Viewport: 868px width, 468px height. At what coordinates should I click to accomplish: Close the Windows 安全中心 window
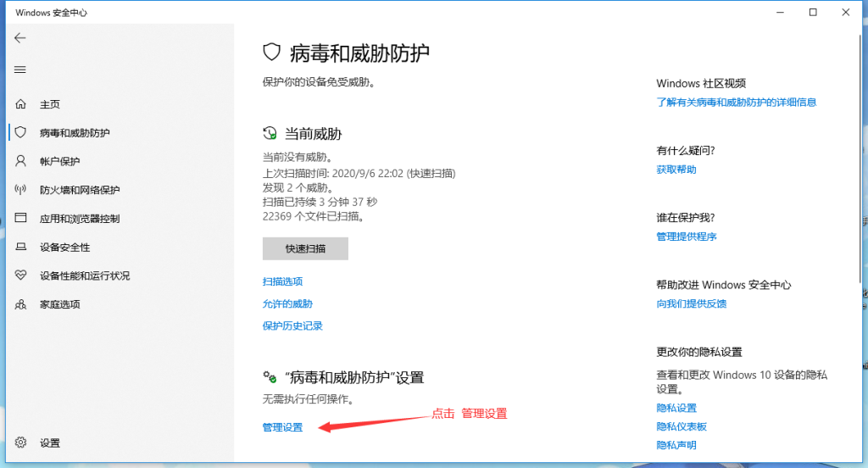(845, 12)
